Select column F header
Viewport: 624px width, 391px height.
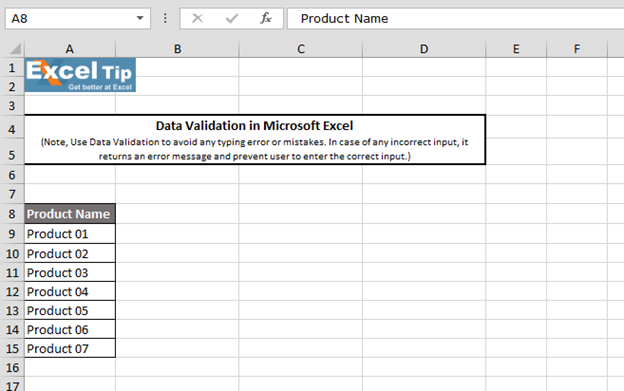(577, 49)
